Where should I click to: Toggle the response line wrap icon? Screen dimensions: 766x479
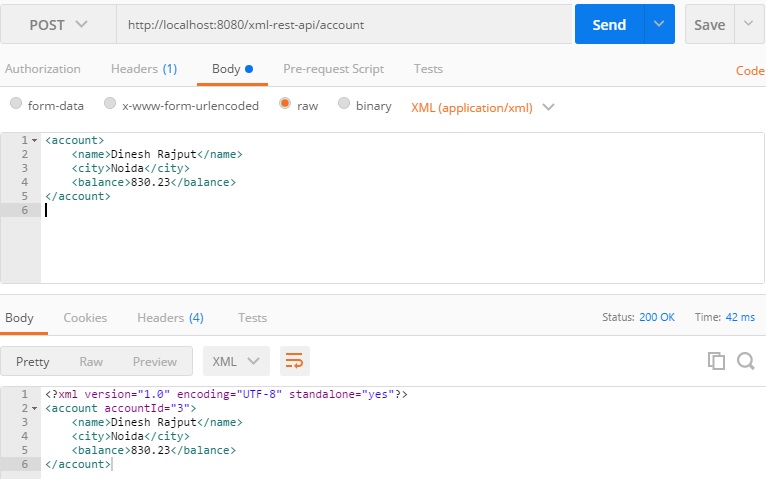295,361
